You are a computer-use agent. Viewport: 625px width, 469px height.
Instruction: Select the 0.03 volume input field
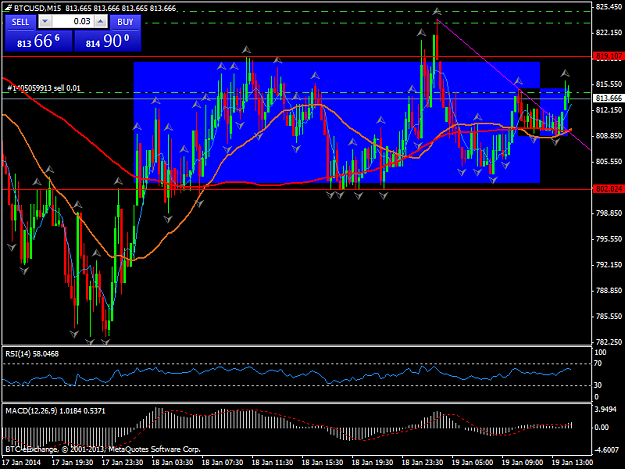tap(73, 22)
